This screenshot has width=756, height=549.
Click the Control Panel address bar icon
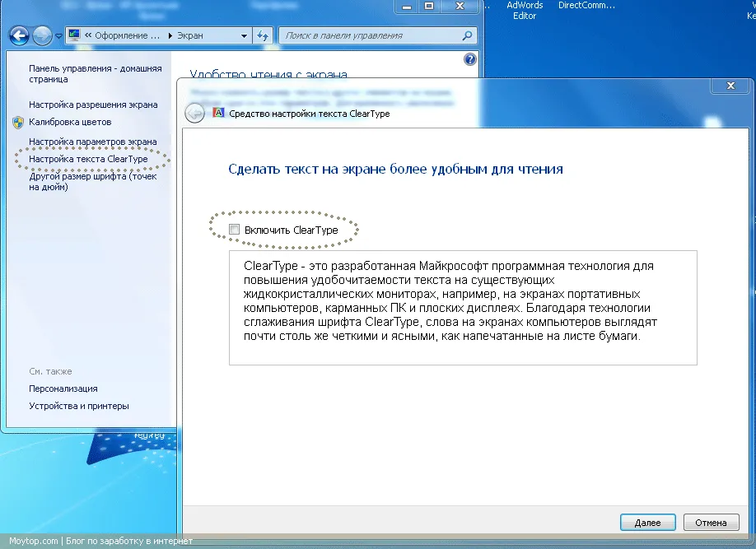(x=74, y=35)
